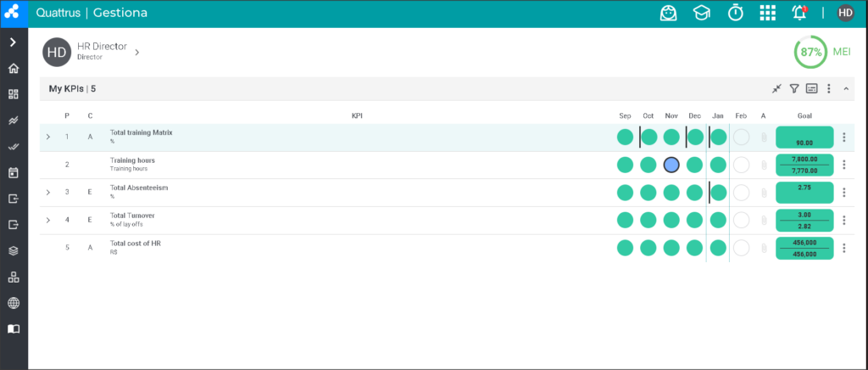Image resolution: width=868 pixels, height=370 pixels.
Task: Open My KPIs panel three-dot menu
Action: point(829,88)
